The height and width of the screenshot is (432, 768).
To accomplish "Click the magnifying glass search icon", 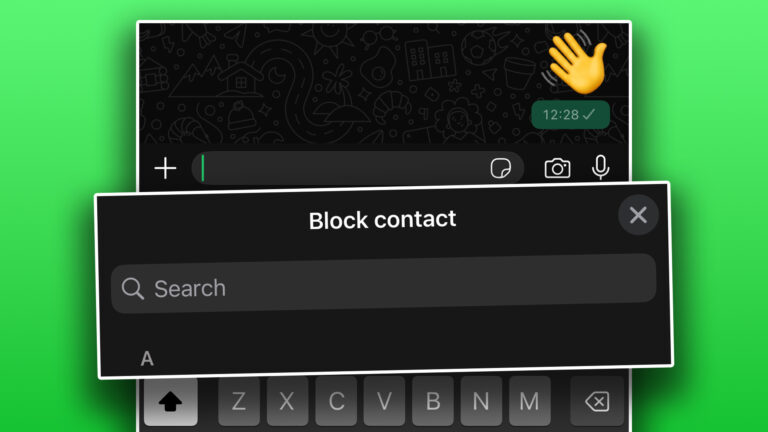I will 132,288.
